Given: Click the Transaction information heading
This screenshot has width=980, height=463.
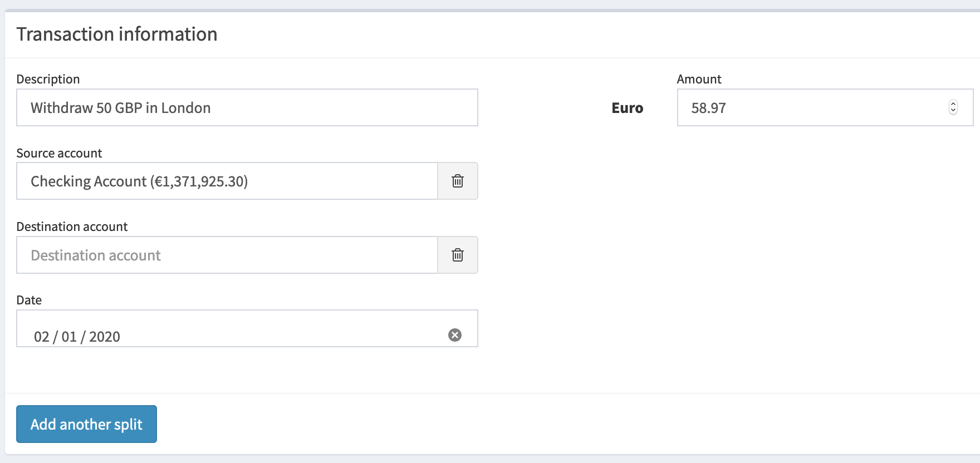Looking at the screenshot, I should point(117,34).
